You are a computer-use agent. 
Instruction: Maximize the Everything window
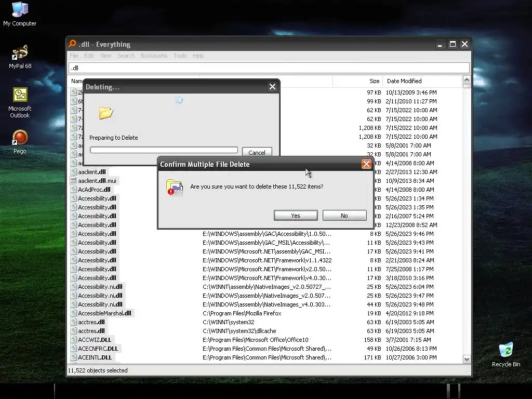click(x=453, y=44)
